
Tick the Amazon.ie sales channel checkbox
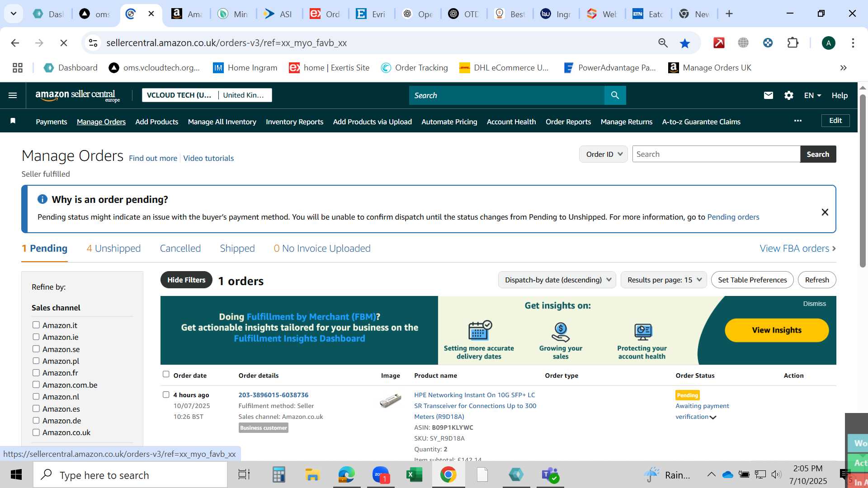(36, 337)
